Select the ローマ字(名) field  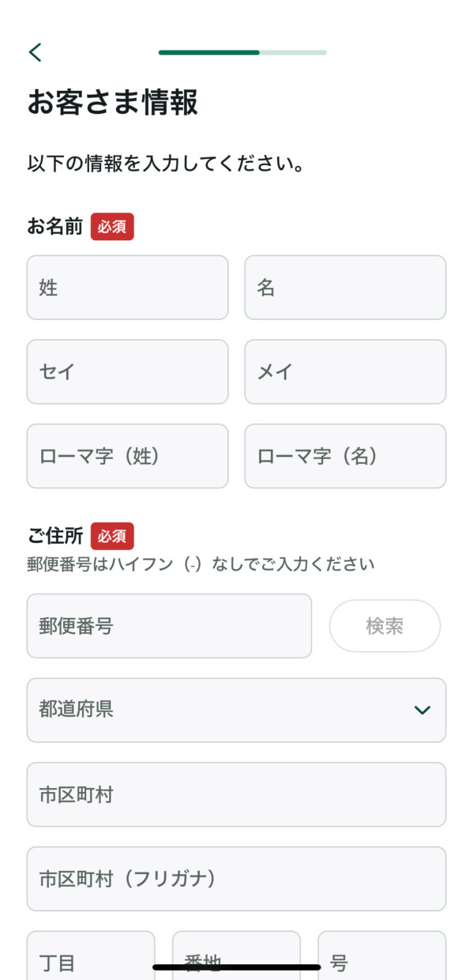pyautogui.click(x=345, y=456)
